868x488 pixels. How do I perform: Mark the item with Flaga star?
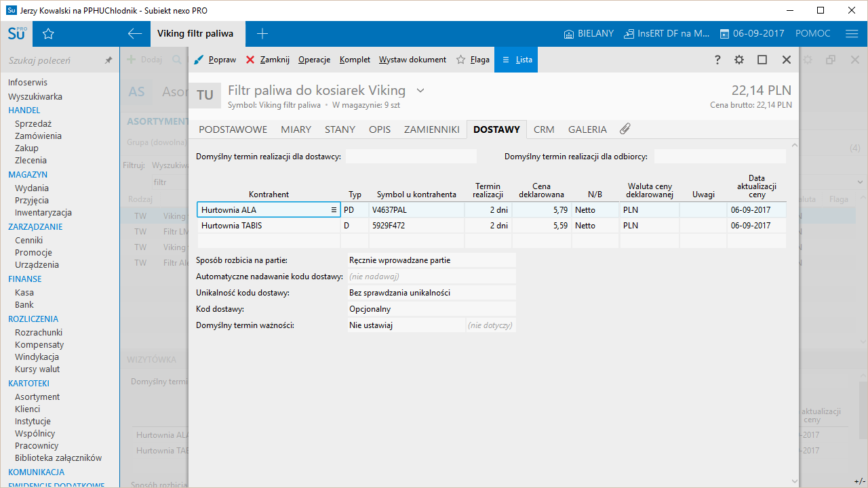(x=473, y=60)
